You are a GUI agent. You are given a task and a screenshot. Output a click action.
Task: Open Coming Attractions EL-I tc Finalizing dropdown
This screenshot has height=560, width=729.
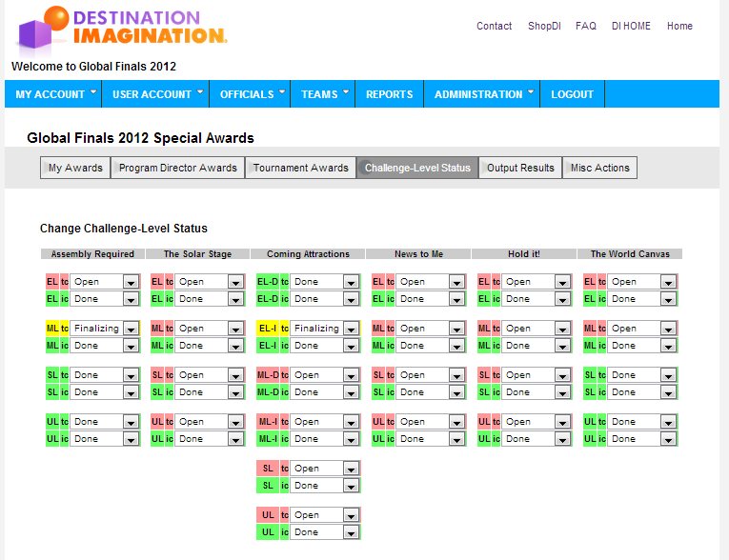coord(325,329)
